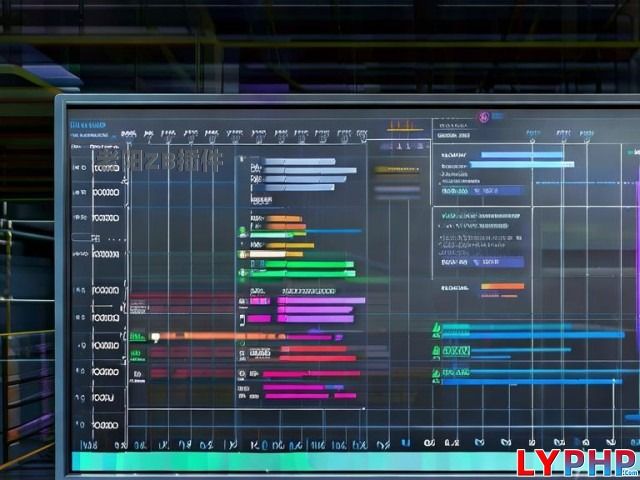Screen dimensions: 640x480
Task: Select the first track counter in left column
Action: (x=105, y=168)
